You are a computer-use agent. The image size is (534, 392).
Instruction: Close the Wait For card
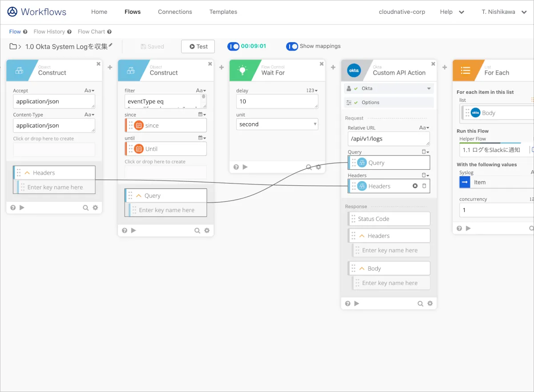click(322, 64)
